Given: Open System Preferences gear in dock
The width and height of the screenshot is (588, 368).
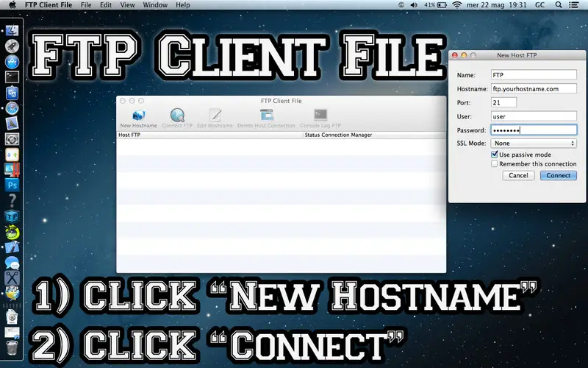Looking at the screenshot, I should pyautogui.click(x=12, y=139).
